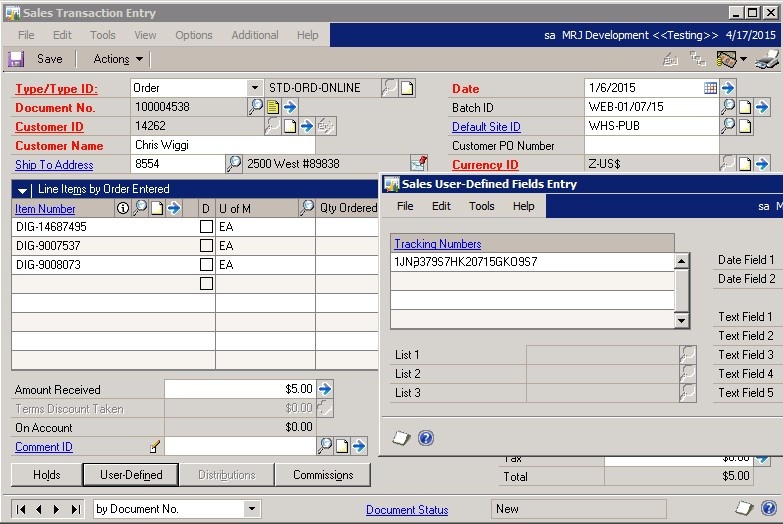Viewport: 783px width, 524px height.
Task: Check the D box for DIG-9008073
Action: pyautogui.click(x=206, y=265)
